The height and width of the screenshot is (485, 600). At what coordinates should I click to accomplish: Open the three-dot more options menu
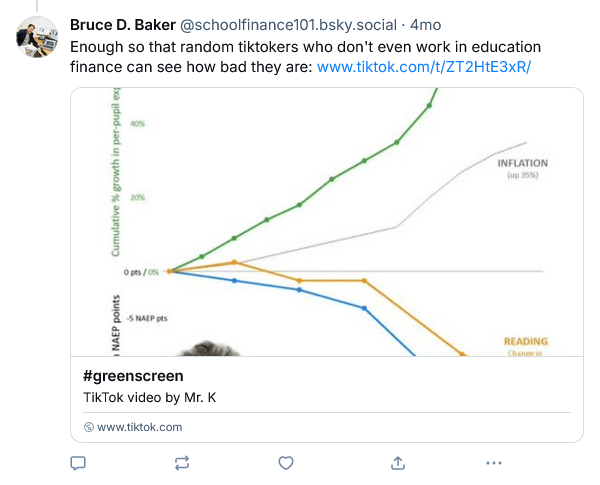pyautogui.click(x=493, y=463)
